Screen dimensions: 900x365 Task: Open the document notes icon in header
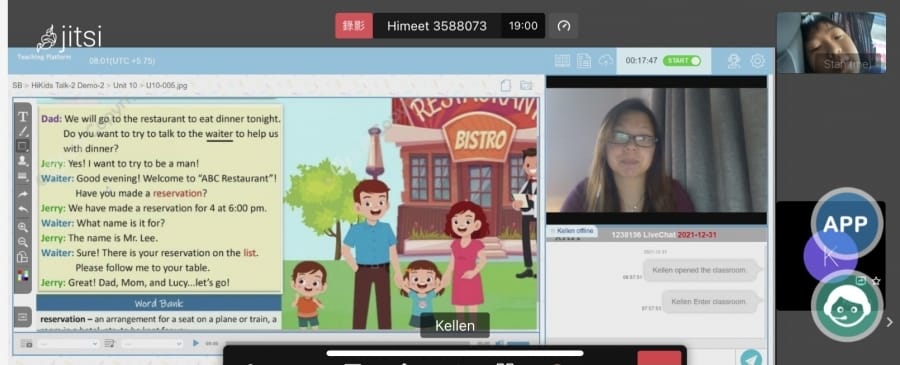pyautogui.click(x=584, y=61)
